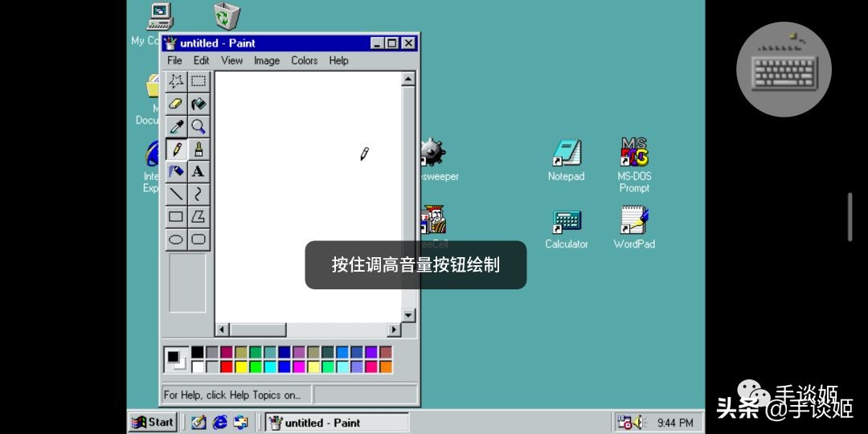Choose the yellow color swatch
868x434 pixels.
[241, 366]
